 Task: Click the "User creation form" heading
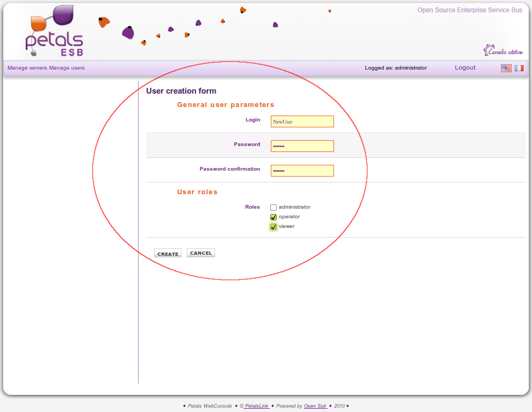(181, 91)
